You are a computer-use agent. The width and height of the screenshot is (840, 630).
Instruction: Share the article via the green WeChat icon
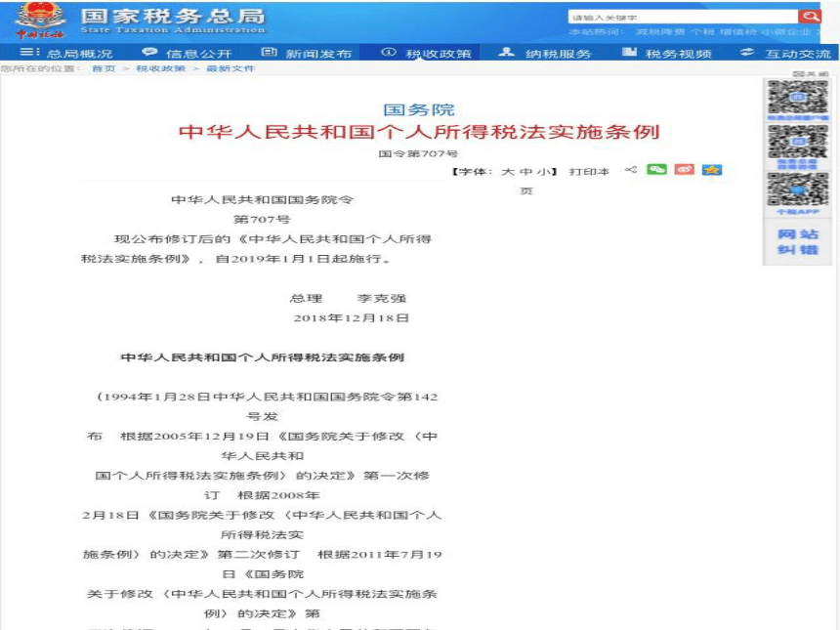[656, 170]
